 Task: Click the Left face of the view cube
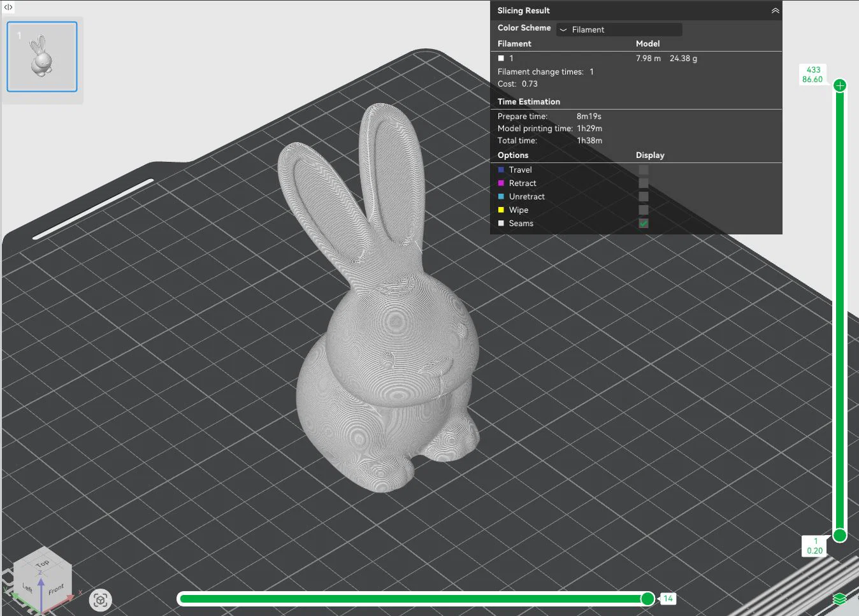tap(27, 588)
